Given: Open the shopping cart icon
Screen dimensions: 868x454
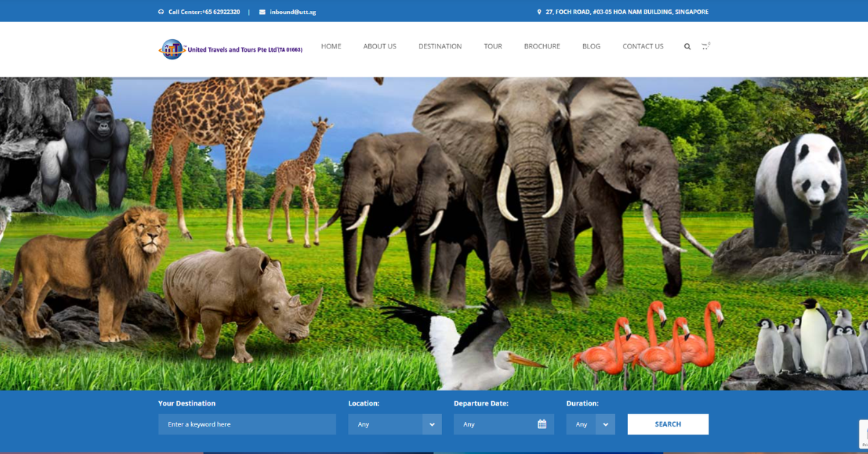Looking at the screenshot, I should point(705,46).
